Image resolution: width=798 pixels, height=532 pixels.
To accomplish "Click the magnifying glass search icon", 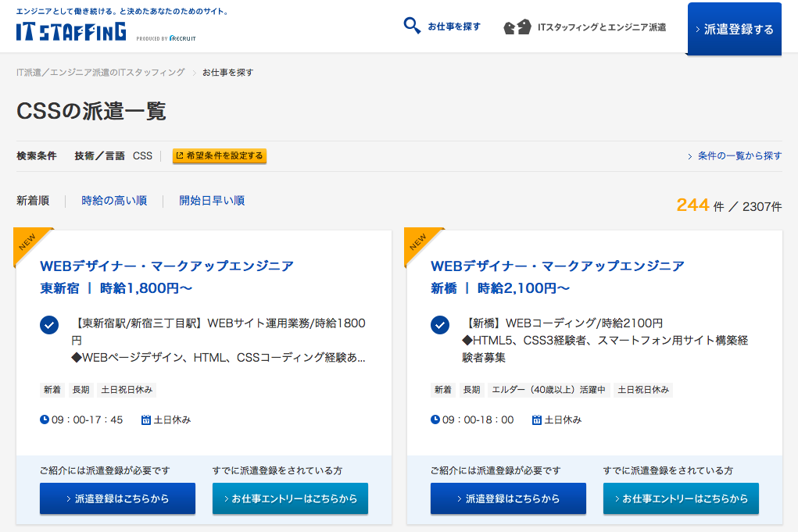I will [x=412, y=26].
